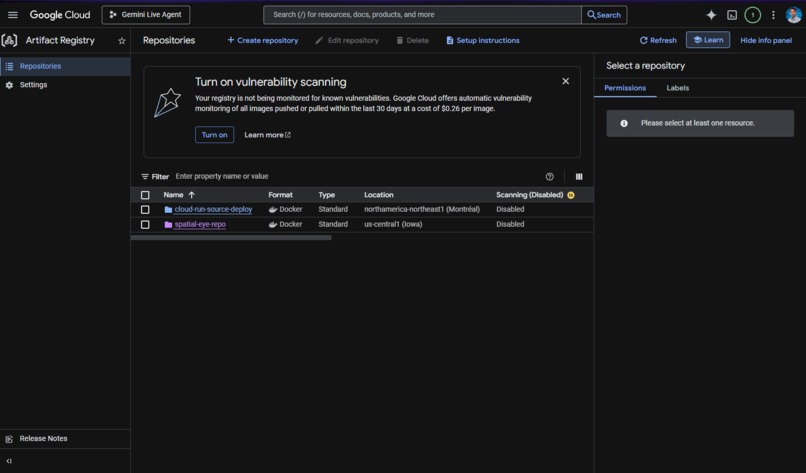Click the folder icon for spatial-eye-repo
806x473 pixels.
(168, 224)
